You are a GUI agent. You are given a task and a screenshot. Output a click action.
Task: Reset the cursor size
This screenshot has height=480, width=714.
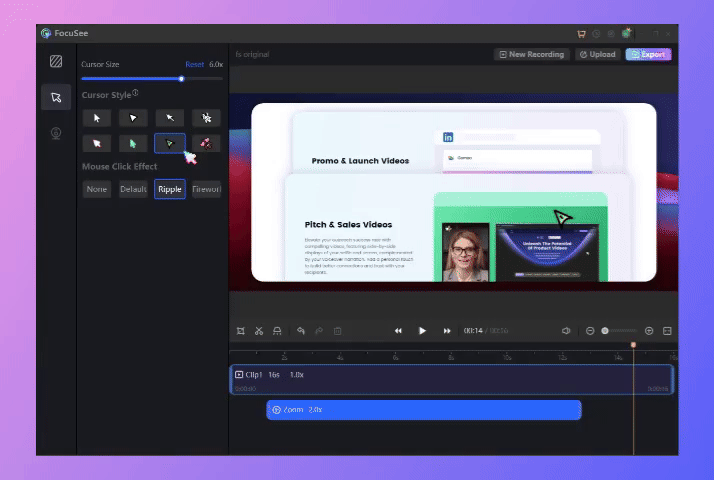pyautogui.click(x=194, y=64)
